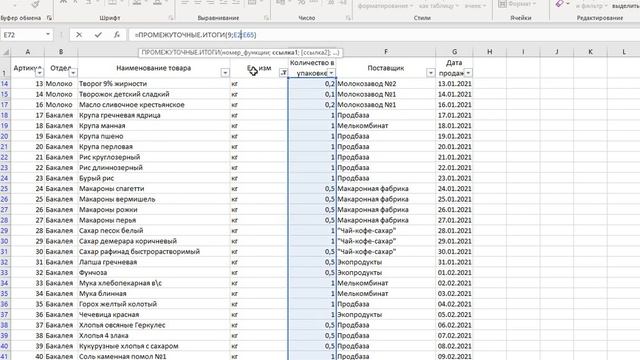
Task: Open the Наименование товара filter dropdown
Action: click(x=225, y=73)
